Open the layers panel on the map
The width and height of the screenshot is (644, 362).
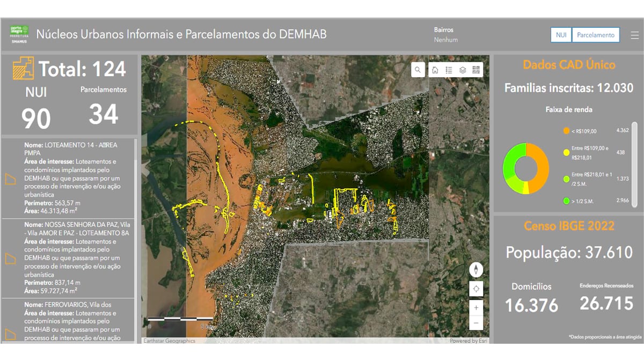coord(464,69)
